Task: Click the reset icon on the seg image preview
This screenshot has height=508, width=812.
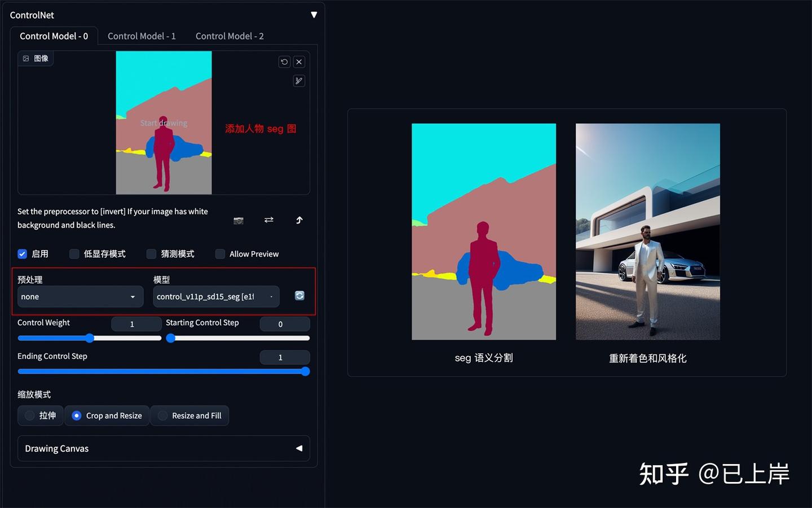Action: pyautogui.click(x=284, y=62)
